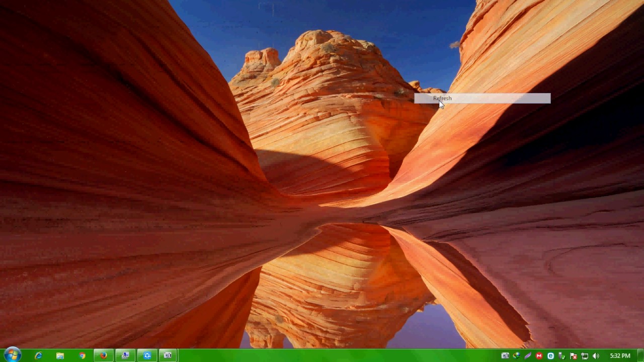This screenshot has height=362, width=644.
Task: Open the blue circular sync taskbar app
Action: [x=147, y=355]
